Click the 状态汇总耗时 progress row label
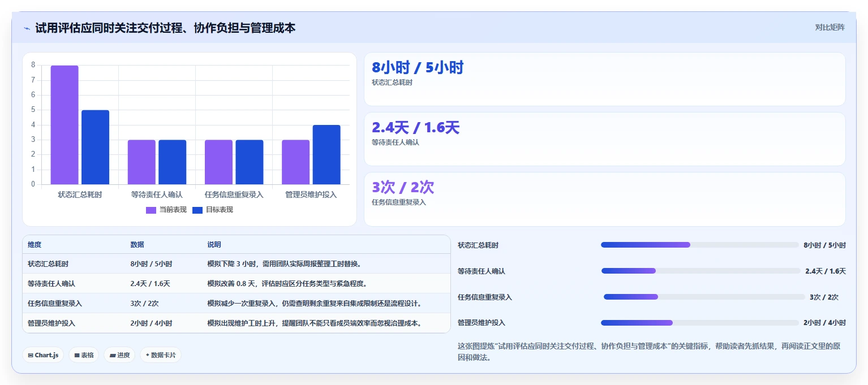This screenshot has width=868, height=385. coord(478,245)
